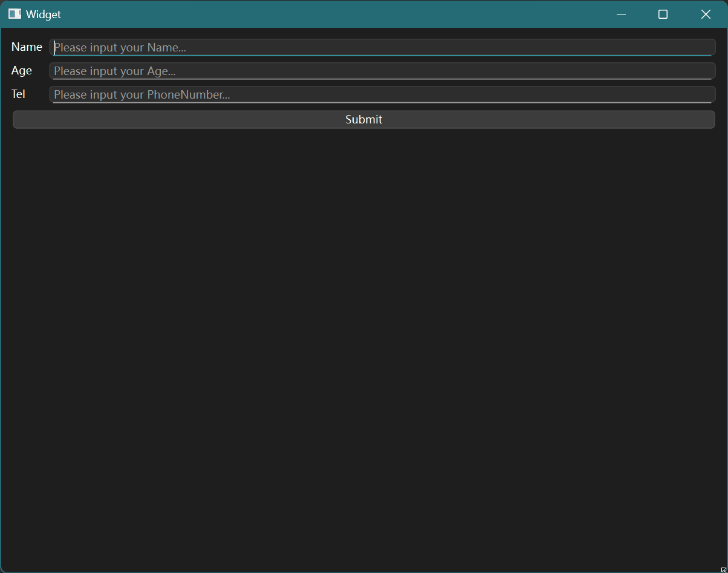Focus the Age input field
728x573 pixels.
coord(382,71)
